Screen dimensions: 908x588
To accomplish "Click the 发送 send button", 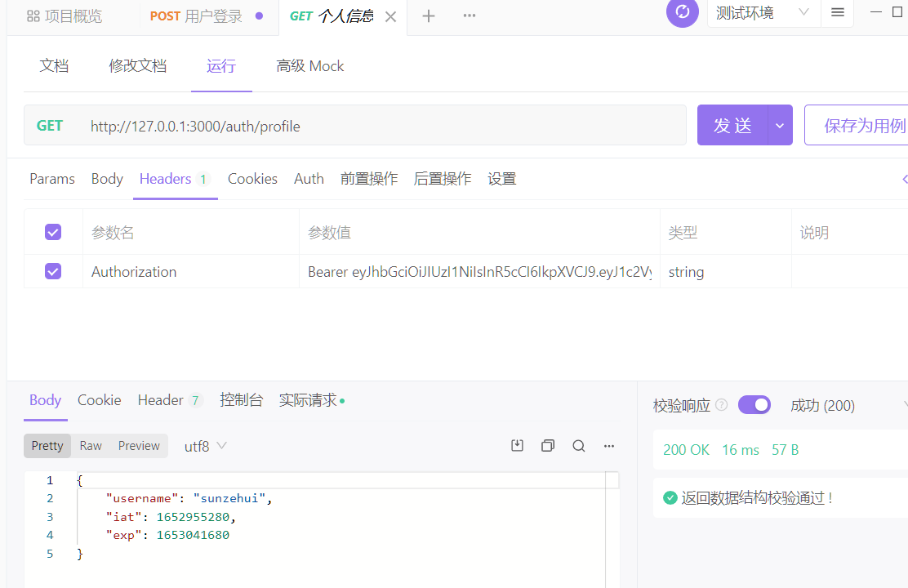I will pos(732,125).
